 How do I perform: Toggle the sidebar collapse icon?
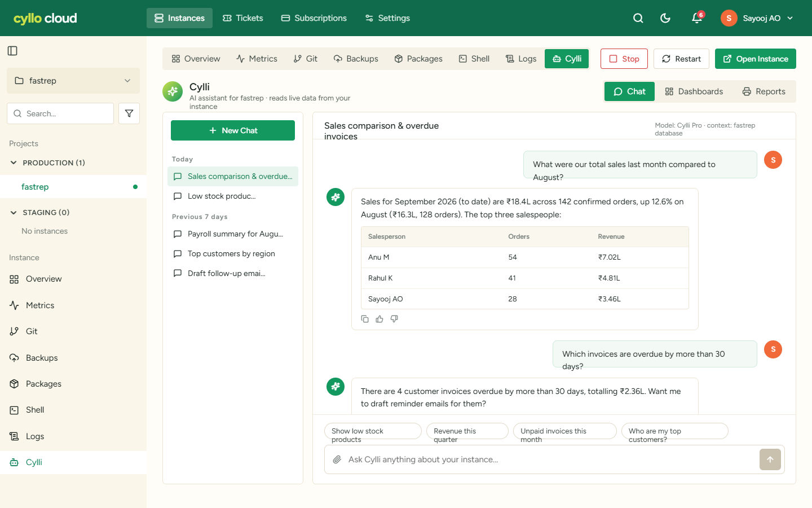(x=12, y=51)
